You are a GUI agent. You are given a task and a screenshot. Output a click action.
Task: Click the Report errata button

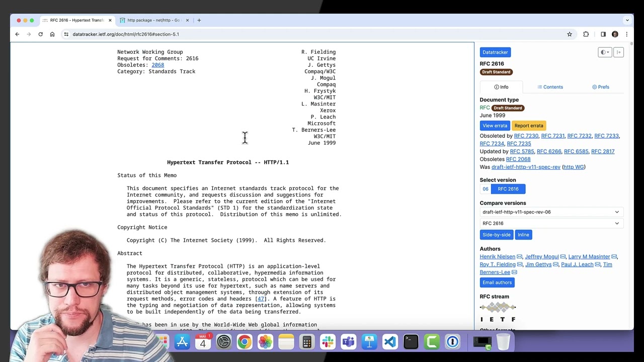529,126
